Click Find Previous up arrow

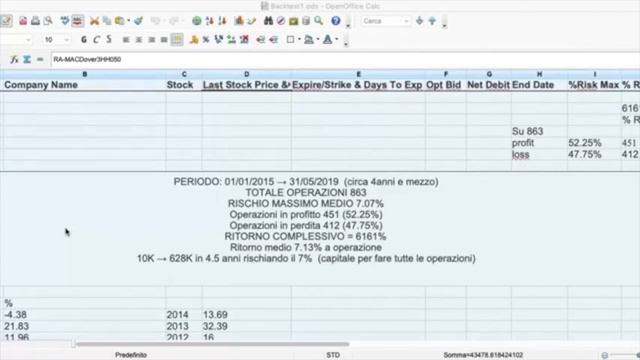coord(432,21)
